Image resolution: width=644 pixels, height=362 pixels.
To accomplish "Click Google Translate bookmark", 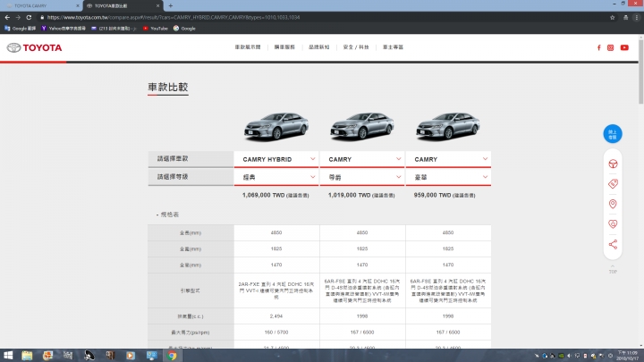I will tap(20, 29).
